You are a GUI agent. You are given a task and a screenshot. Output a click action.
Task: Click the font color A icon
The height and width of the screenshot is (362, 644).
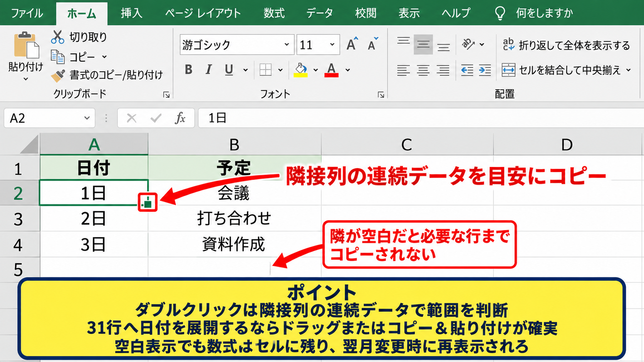pos(331,70)
